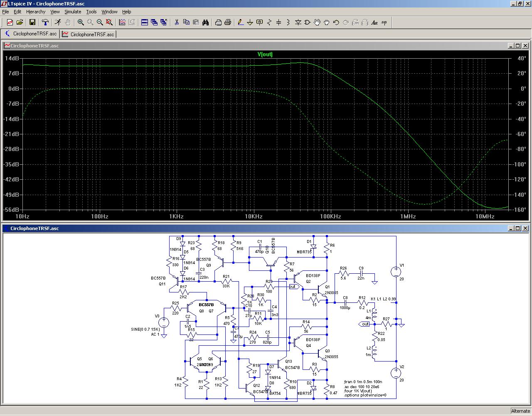The width and height of the screenshot is (532, 416).
Task: Click the 1MHz frequency axis label
Action: [408, 216]
